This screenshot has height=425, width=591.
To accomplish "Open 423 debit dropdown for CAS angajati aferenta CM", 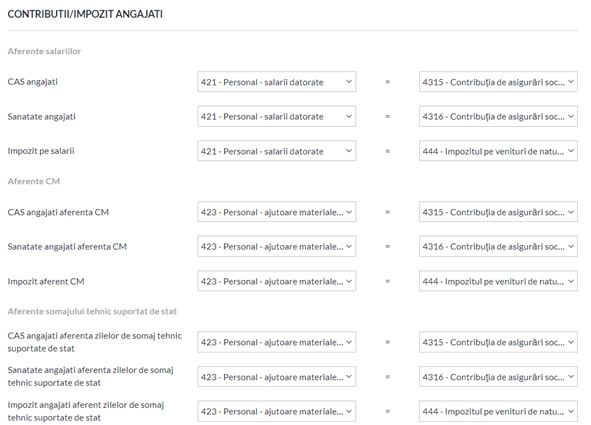I will [277, 212].
